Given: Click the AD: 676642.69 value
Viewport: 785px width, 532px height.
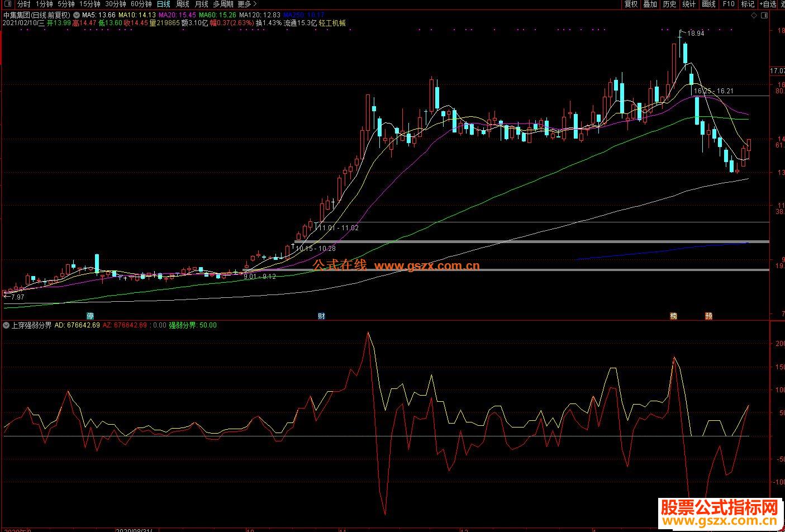Looking at the screenshot, I should 77,325.
